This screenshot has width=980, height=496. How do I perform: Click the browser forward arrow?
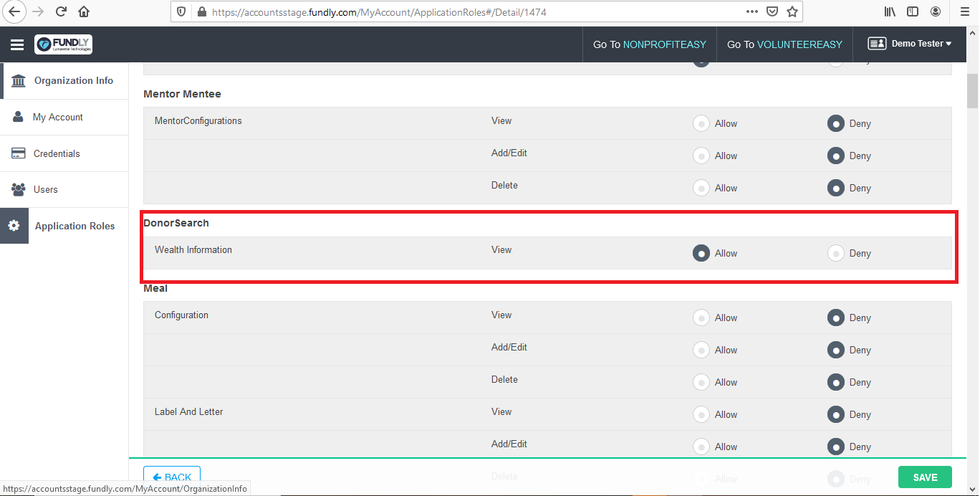click(38, 11)
